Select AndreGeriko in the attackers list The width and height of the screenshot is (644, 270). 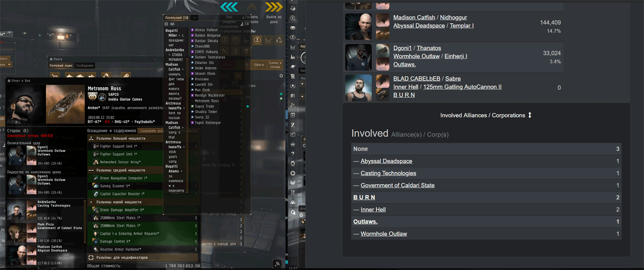coord(45,210)
